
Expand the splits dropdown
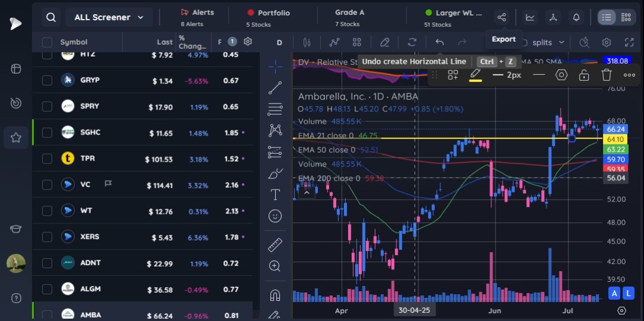pos(548,42)
